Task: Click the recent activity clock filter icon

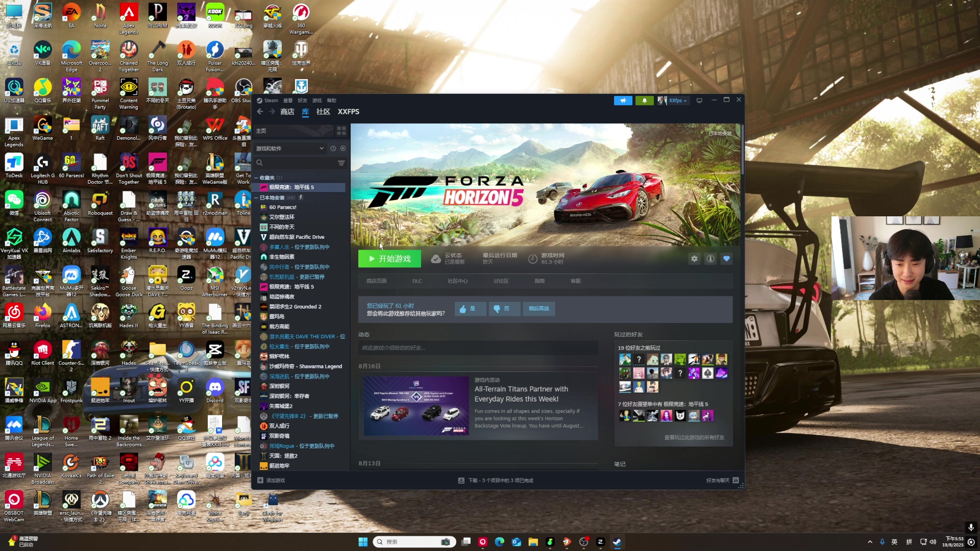Action: tap(333, 148)
